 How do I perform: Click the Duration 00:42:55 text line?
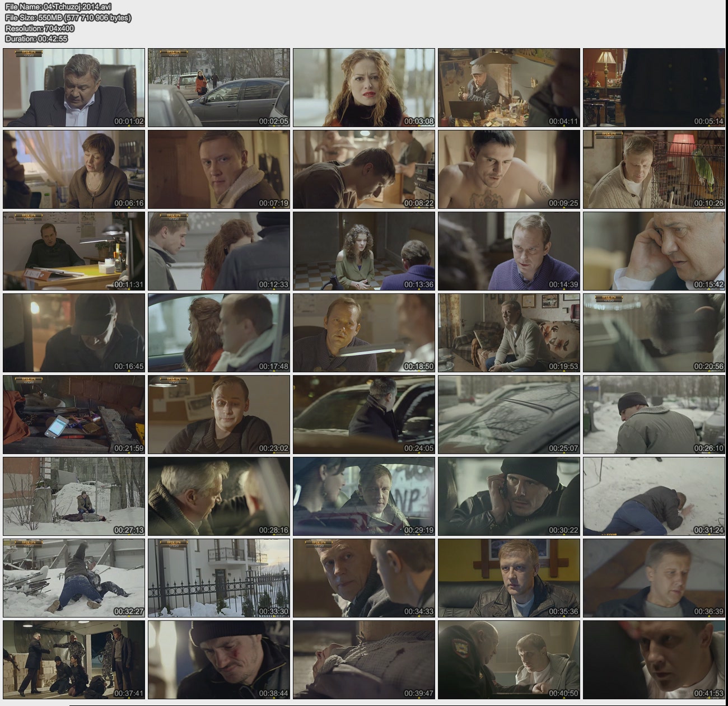coord(36,39)
